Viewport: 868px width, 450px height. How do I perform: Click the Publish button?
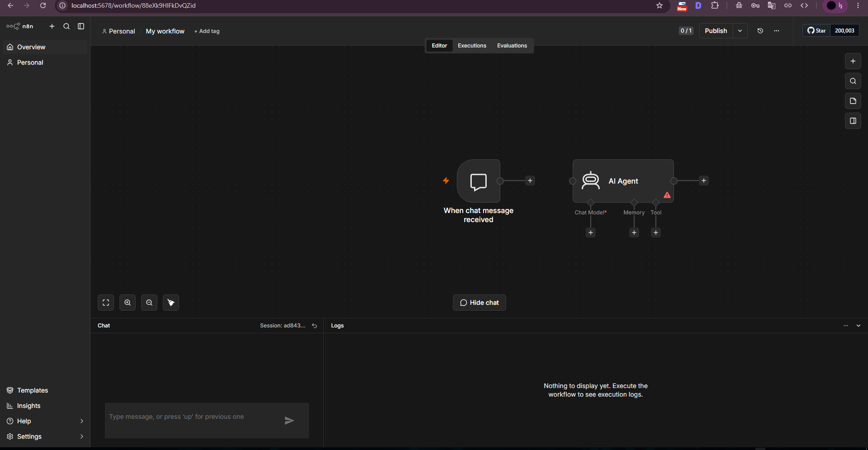716,31
